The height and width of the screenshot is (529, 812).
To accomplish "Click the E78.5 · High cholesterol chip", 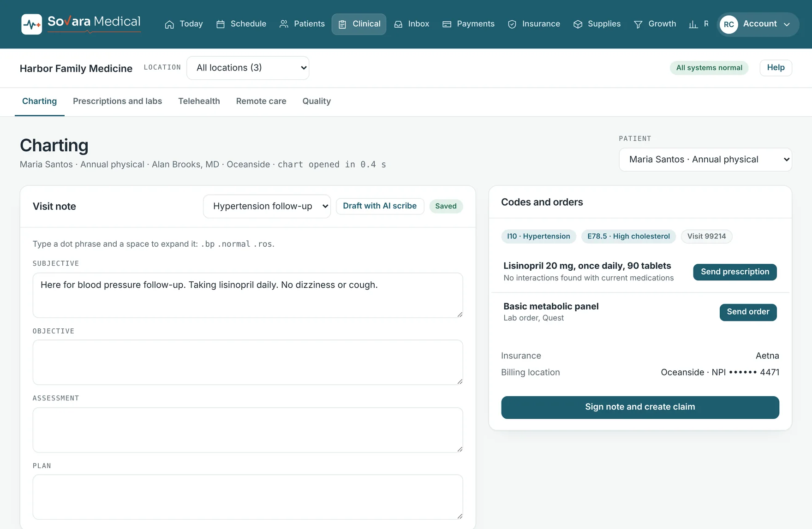I will pyautogui.click(x=628, y=237).
